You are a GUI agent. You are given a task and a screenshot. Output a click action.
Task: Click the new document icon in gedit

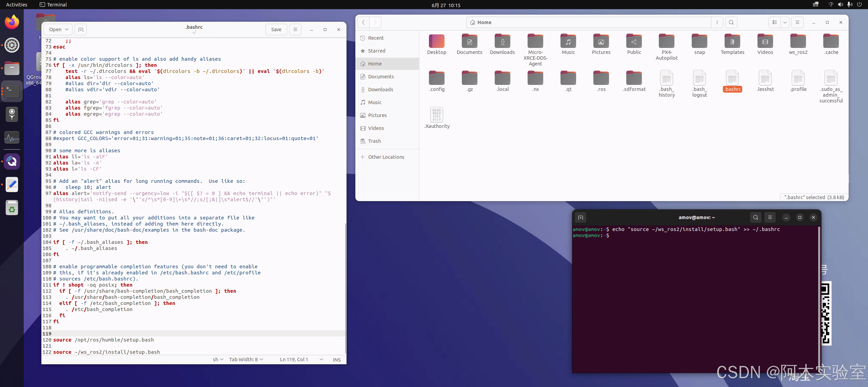pos(81,30)
